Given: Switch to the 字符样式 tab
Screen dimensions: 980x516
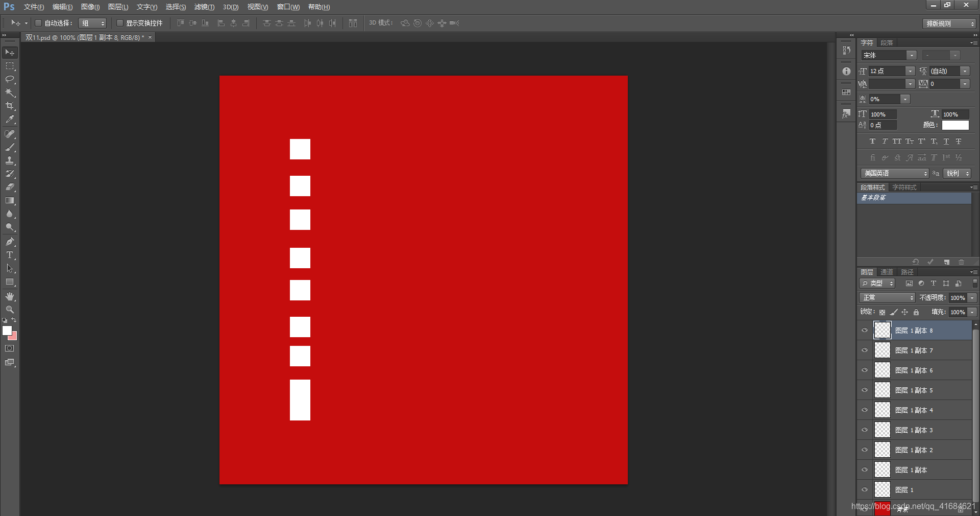Looking at the screenshot, I should click(x=904, y=187).
